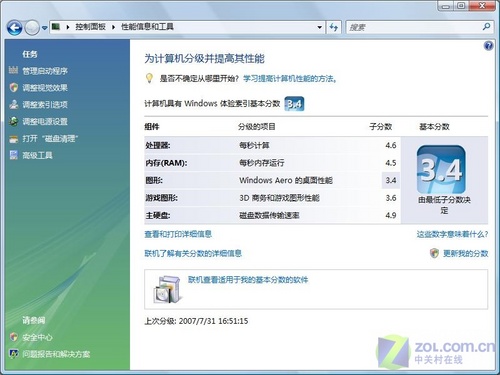The width and height of the screenshot is (500, 375).
Task: Open 问题报告和解决方案 link
Action: point(56,354)
